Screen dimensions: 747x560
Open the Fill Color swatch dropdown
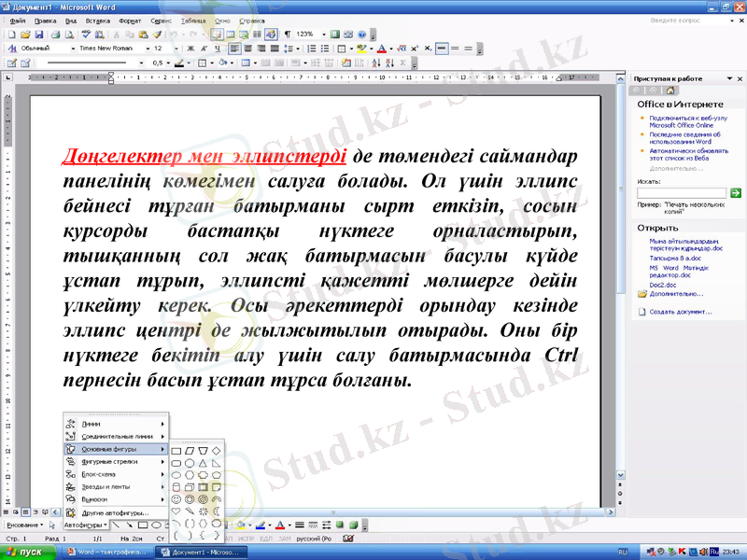tap(249, 525)
